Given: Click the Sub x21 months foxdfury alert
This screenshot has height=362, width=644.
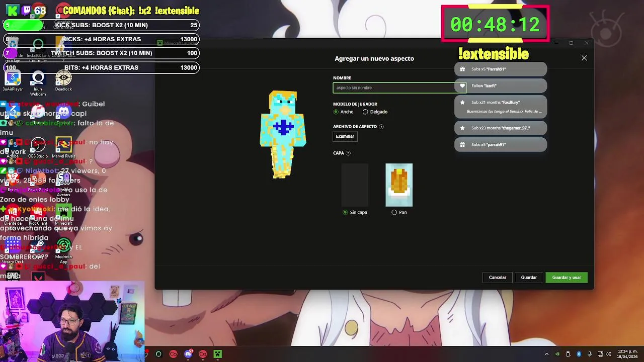Looking at the screenshot, I should coord(500,107).
